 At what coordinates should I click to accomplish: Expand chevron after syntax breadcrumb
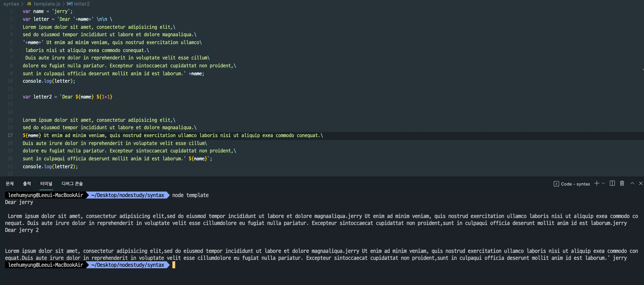[x=23, y=4]
